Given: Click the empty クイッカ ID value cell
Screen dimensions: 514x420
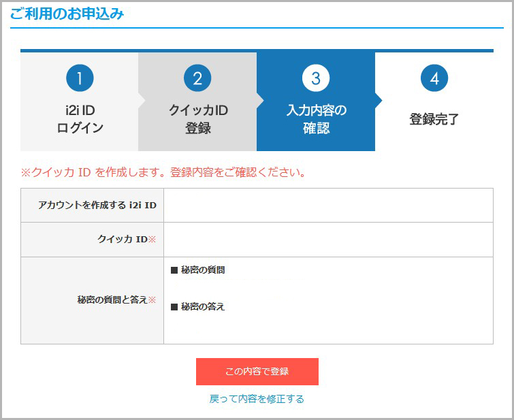Looking at the screenshot, I should click(327, 240).
